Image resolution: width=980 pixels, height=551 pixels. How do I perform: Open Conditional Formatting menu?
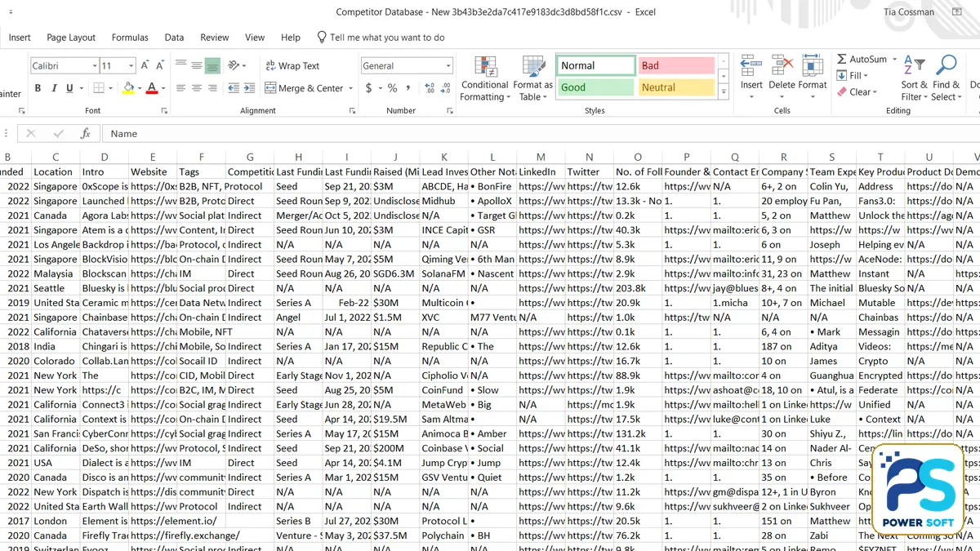pyautogui.click(x=485, y=79)
